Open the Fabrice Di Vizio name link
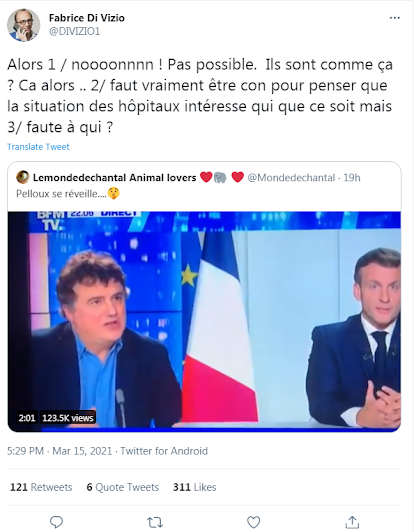The width and height of the screenshot is (414, 532). (87, 18)
